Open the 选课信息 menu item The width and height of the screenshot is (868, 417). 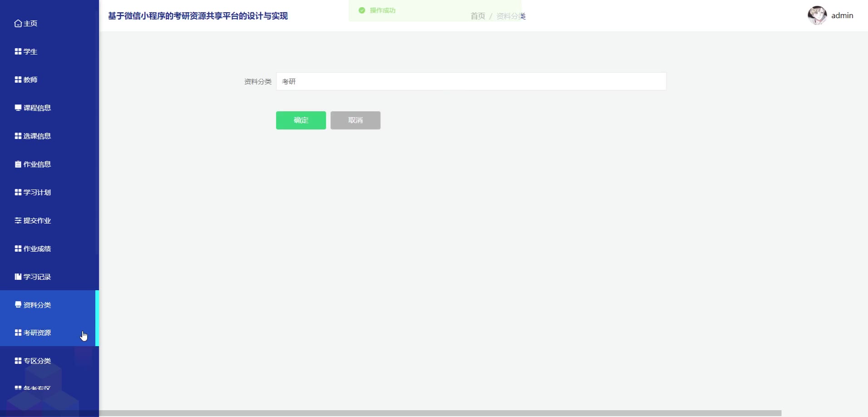(x=49, y=136)
